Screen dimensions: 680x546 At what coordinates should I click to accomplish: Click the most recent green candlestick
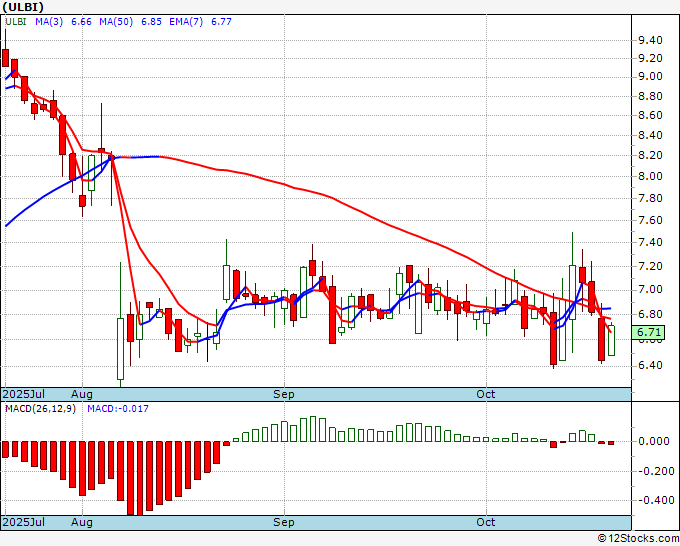(611, 340)
